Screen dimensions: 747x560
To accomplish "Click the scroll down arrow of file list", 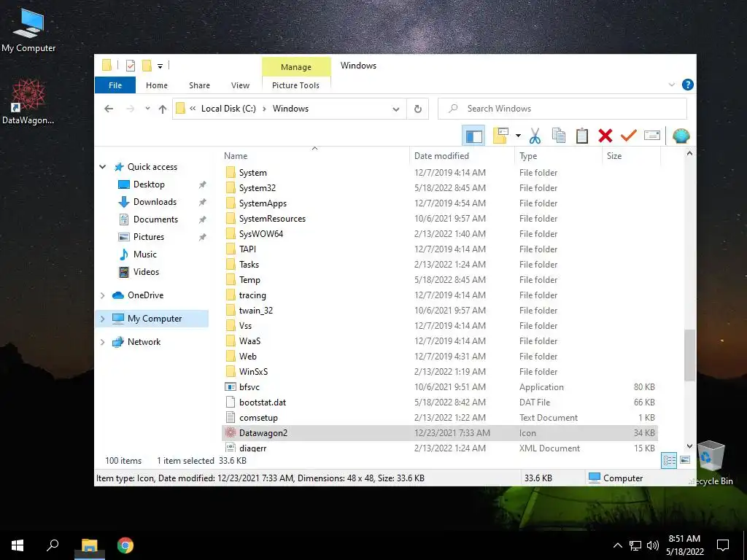I will 689,446.
